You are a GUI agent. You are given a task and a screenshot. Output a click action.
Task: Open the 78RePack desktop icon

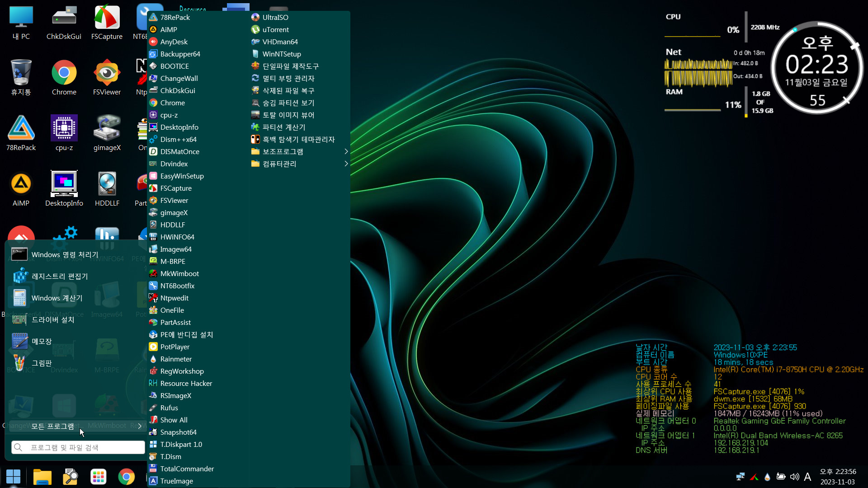tap(21, 133)
